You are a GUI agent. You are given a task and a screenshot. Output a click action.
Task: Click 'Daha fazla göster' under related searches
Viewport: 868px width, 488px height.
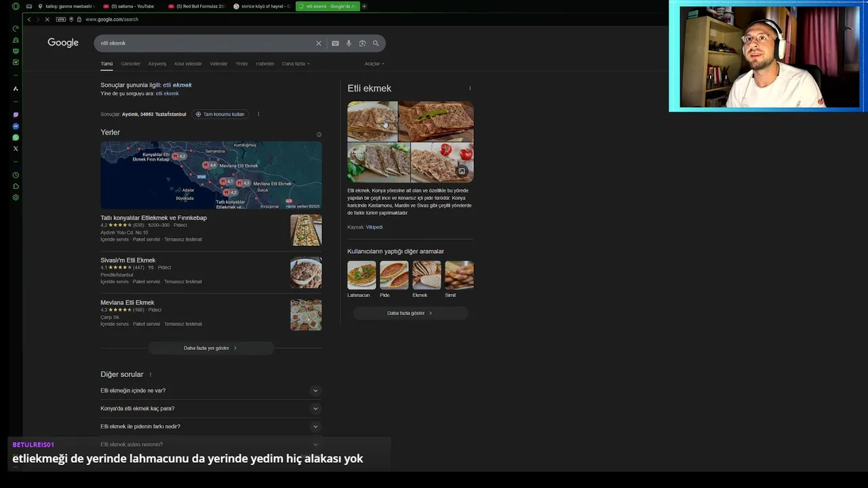pyautogui.click(x=410, y=313)
